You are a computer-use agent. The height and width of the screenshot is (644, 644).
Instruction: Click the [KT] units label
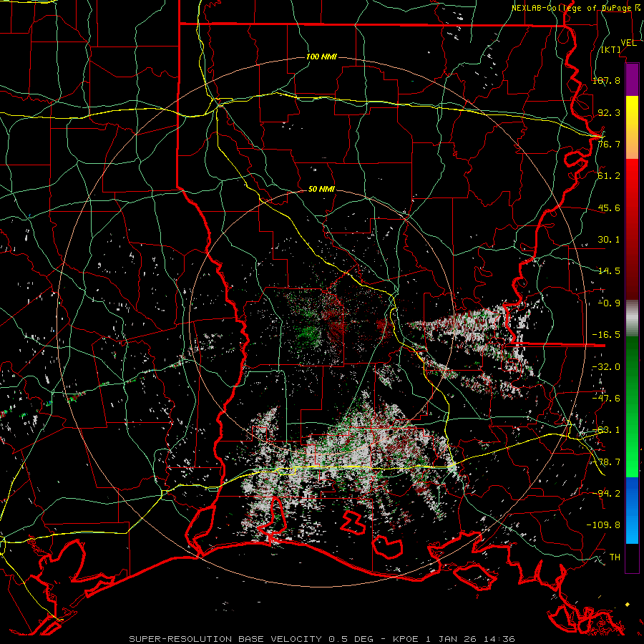[x=610, y=49]
